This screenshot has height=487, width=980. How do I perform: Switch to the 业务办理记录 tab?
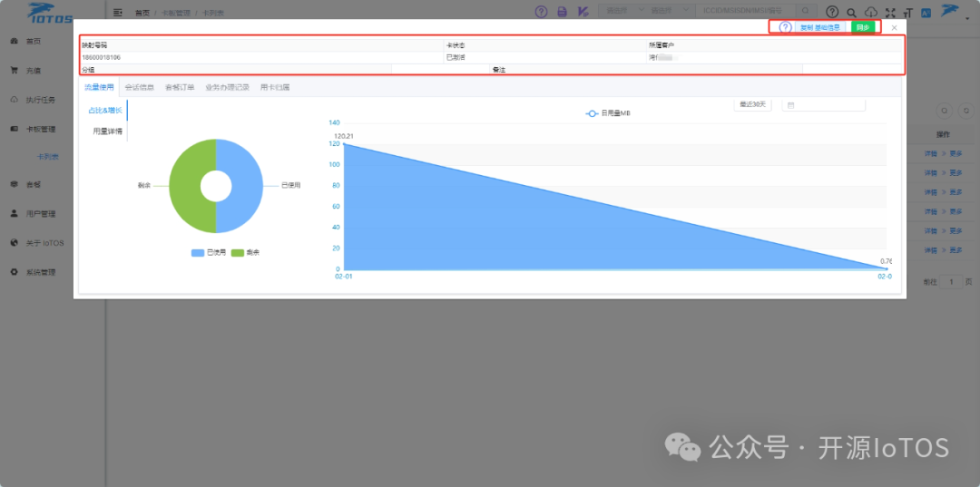click(228, 87)
